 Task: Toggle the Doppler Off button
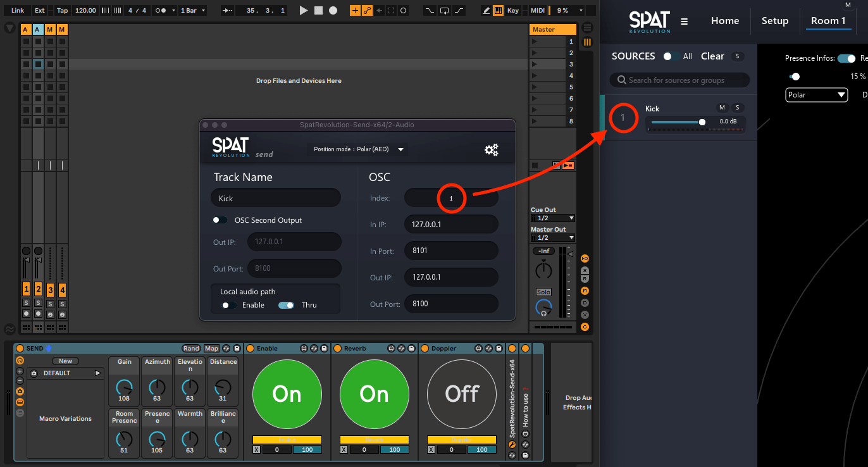(461, 394)
